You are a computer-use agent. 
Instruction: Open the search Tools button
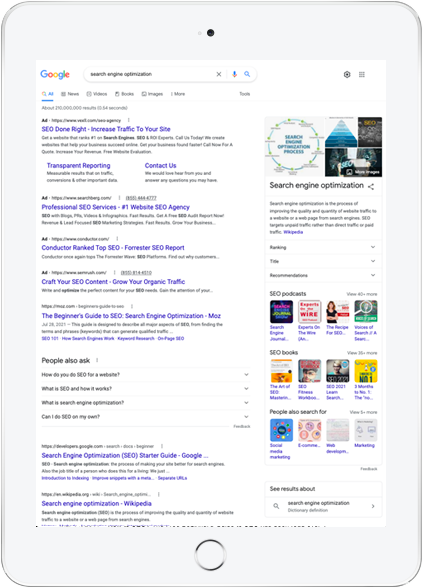pos(244,94)
